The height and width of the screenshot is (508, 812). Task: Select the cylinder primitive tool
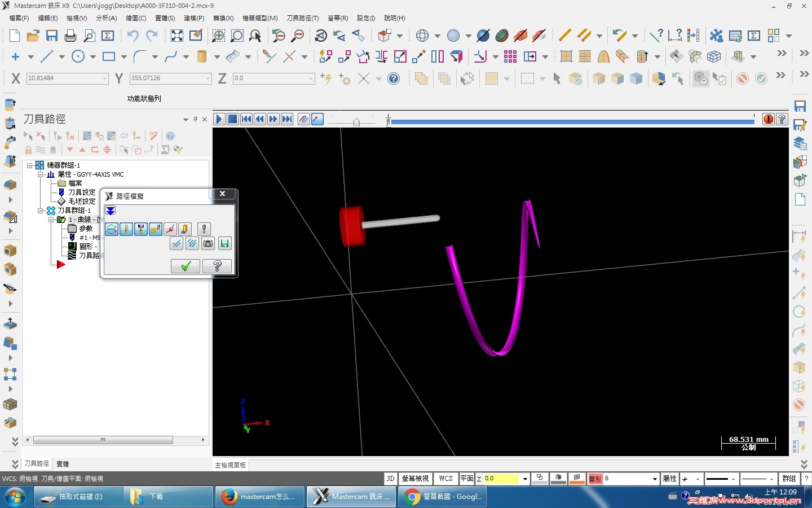tap(202, 56)
